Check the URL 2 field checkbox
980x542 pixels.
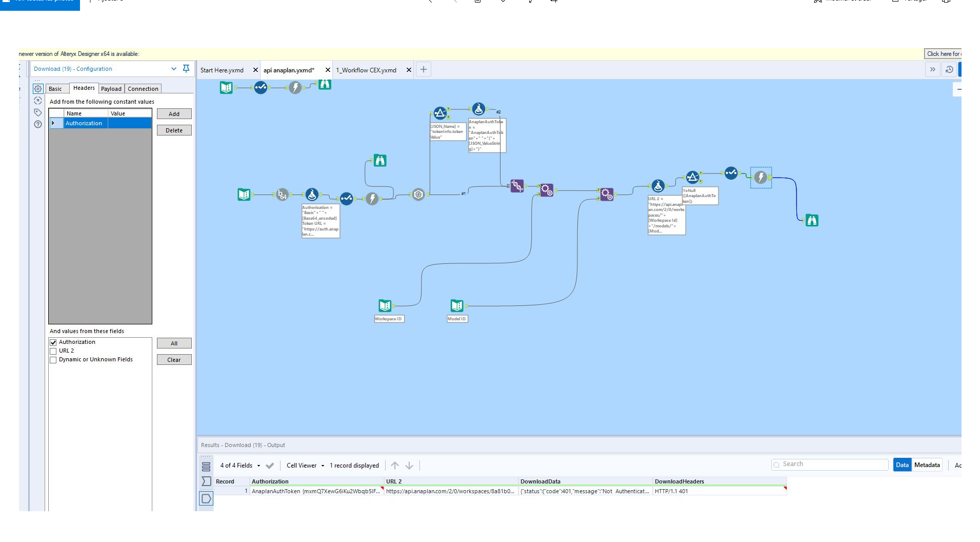point(53,351)
